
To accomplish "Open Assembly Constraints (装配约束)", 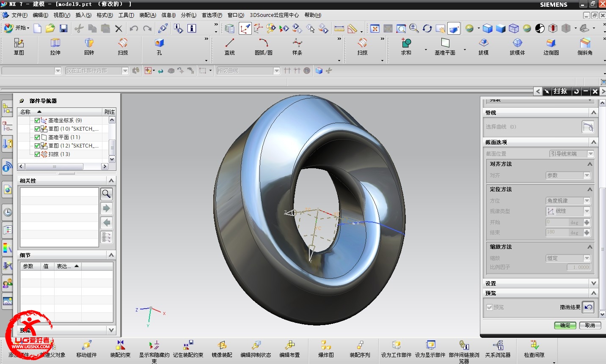I will [120, 349].
